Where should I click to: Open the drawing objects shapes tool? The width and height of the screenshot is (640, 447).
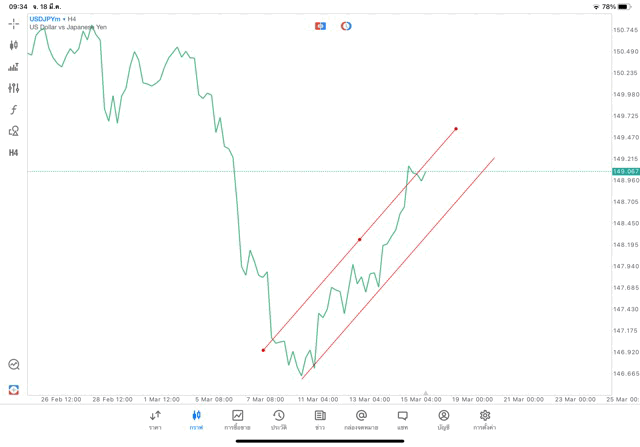(x=13, y=131)
